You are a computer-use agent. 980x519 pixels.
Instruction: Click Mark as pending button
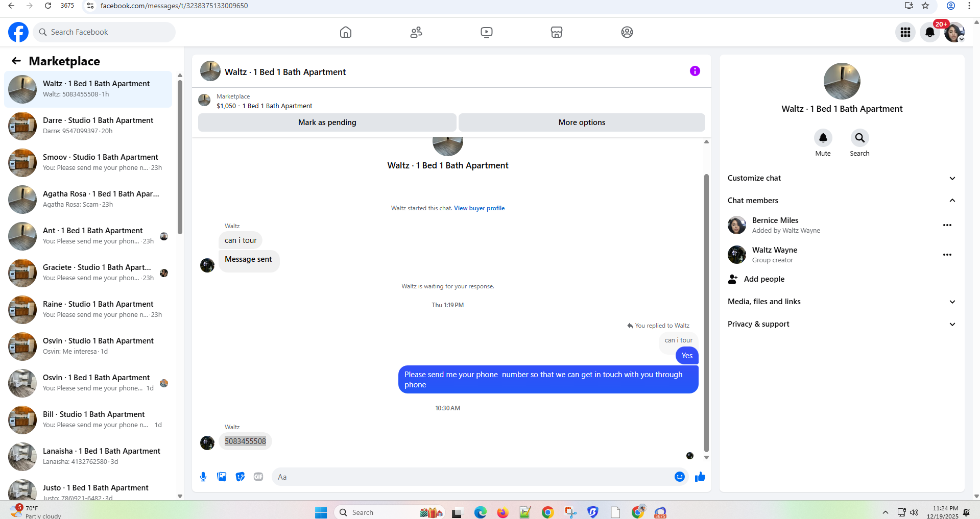pos(327,122)
